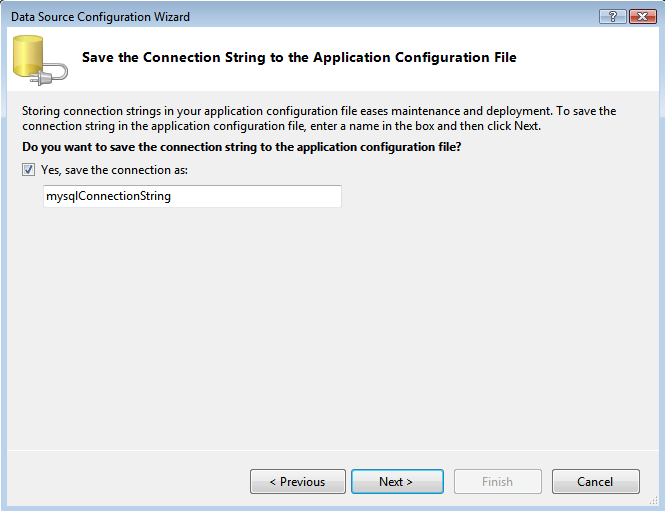The width and height of the screenshot is (665, 511).
Task: Click the "Data Source Configuration Wizard" title bar text
Action: [98, 17]
